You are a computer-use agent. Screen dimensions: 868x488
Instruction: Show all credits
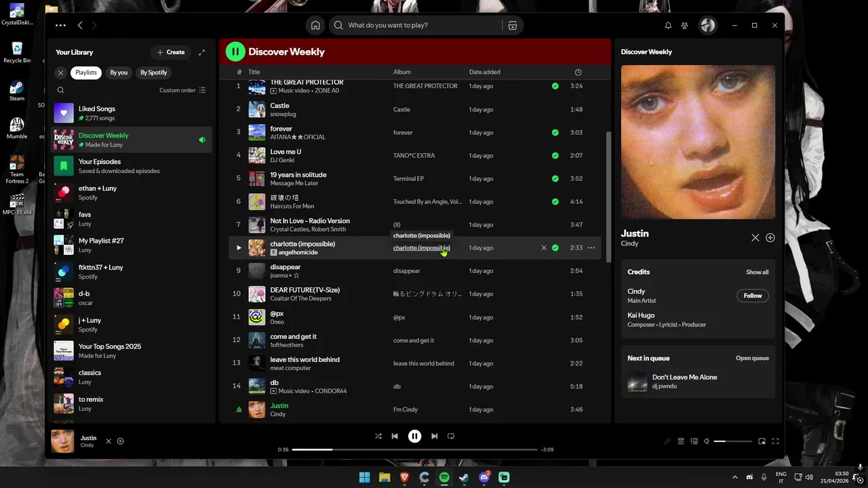pyautogui.click(x=757, y=272)
